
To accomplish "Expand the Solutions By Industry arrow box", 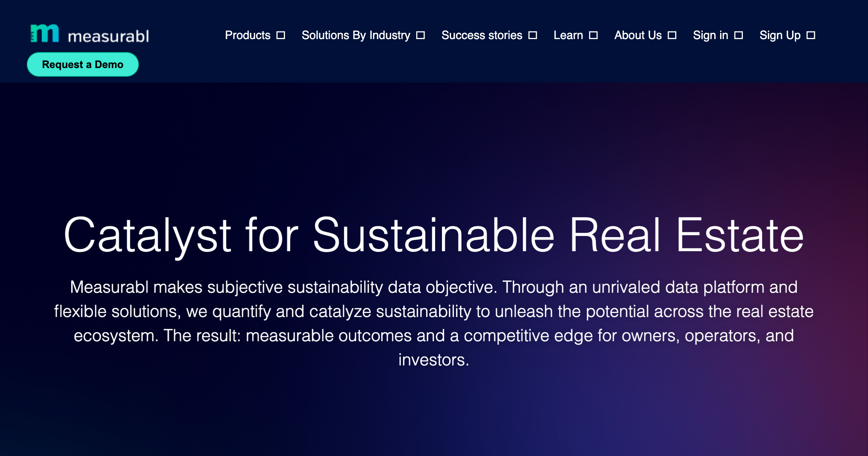I will 420,35.
